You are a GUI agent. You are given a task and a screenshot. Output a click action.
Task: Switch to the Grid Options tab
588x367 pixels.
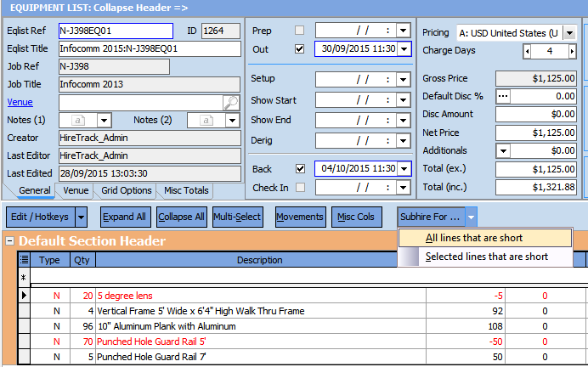(x=127, y=190)
